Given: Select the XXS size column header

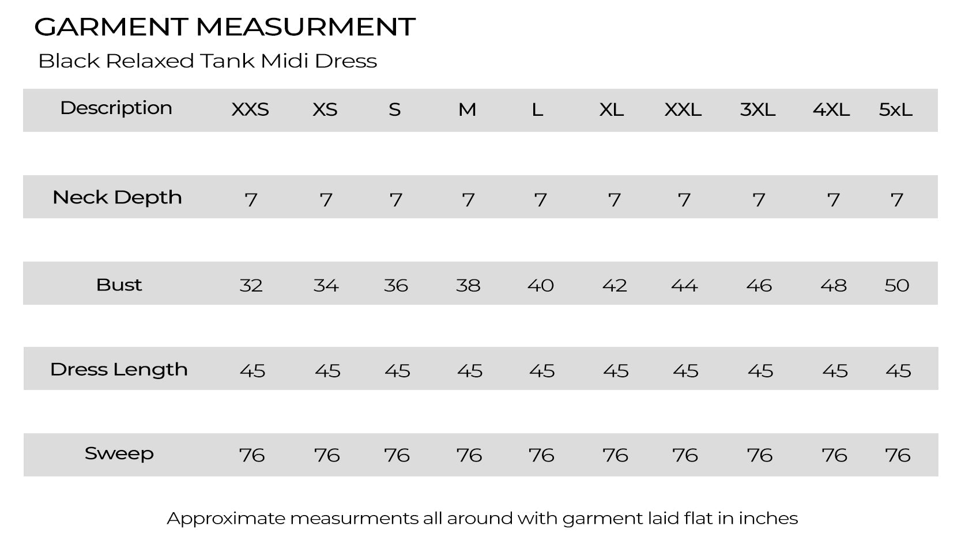Looking at the screenshot, I should point(250,109).
